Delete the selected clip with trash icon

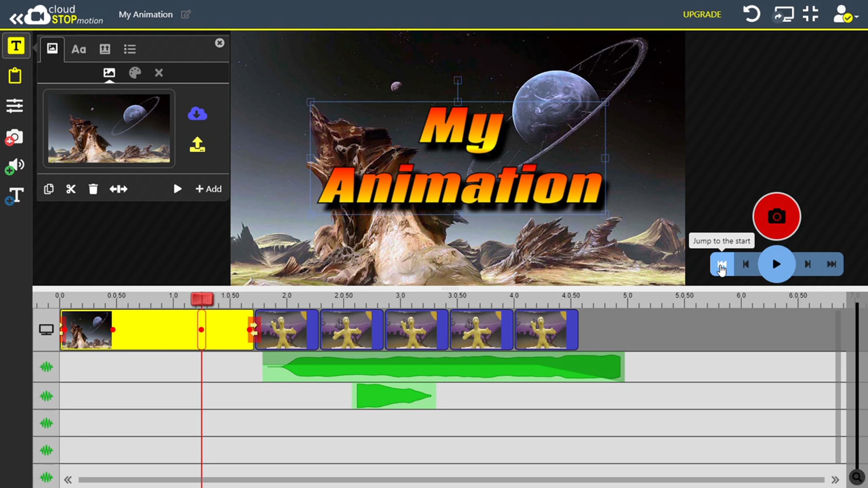(x=93, y=189)
